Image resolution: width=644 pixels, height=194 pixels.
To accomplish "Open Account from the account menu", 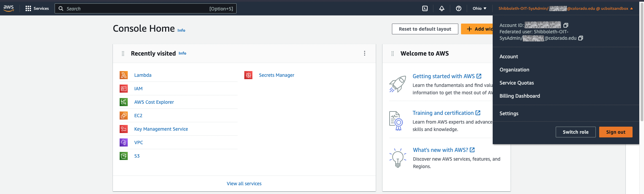I will tap(509, 57).
